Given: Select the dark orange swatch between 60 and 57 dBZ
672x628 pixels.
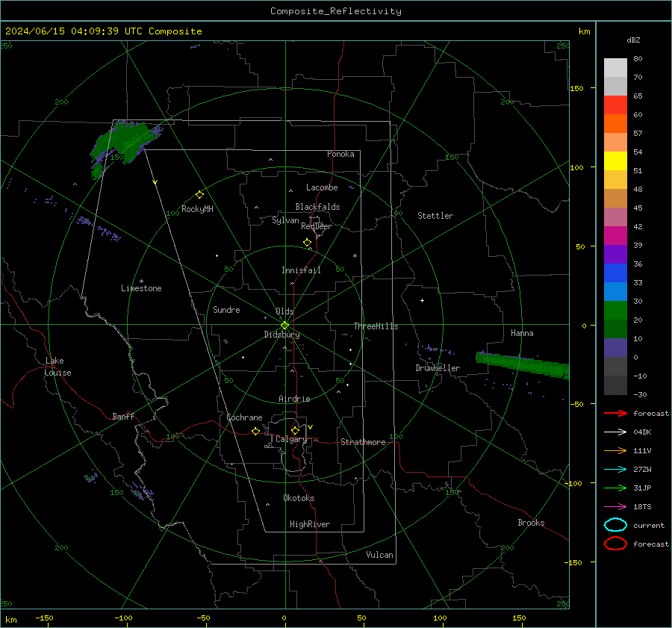Looking at the screenshot, I should (615, 123).
